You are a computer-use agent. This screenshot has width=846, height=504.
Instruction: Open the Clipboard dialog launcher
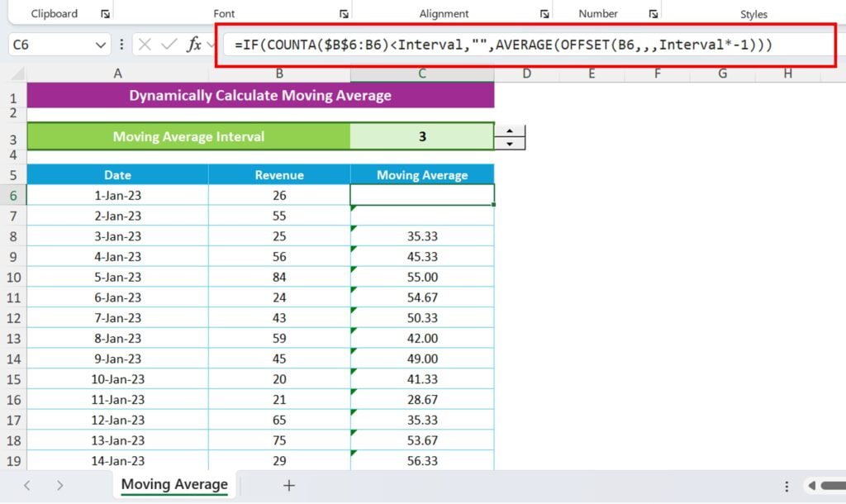coord(105,14)
